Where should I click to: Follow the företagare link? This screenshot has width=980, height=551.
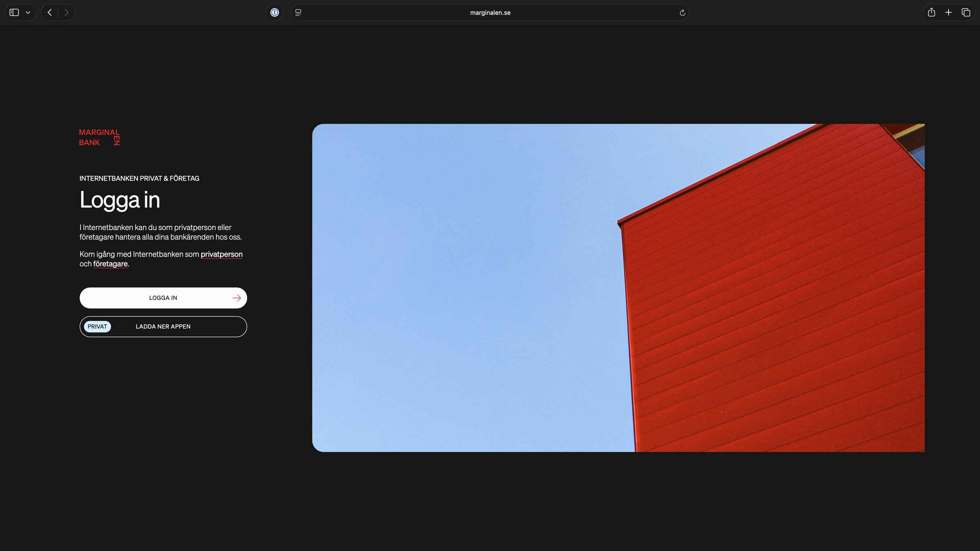(x=110, y=264)
